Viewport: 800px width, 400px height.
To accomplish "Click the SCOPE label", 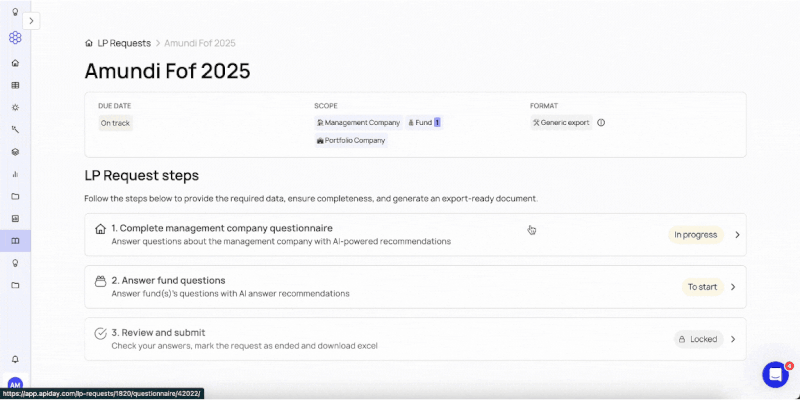I will [326, 106].
